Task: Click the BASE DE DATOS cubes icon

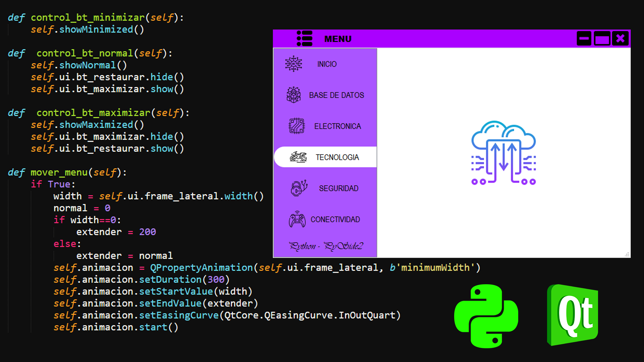Action: tap(293, 95)
